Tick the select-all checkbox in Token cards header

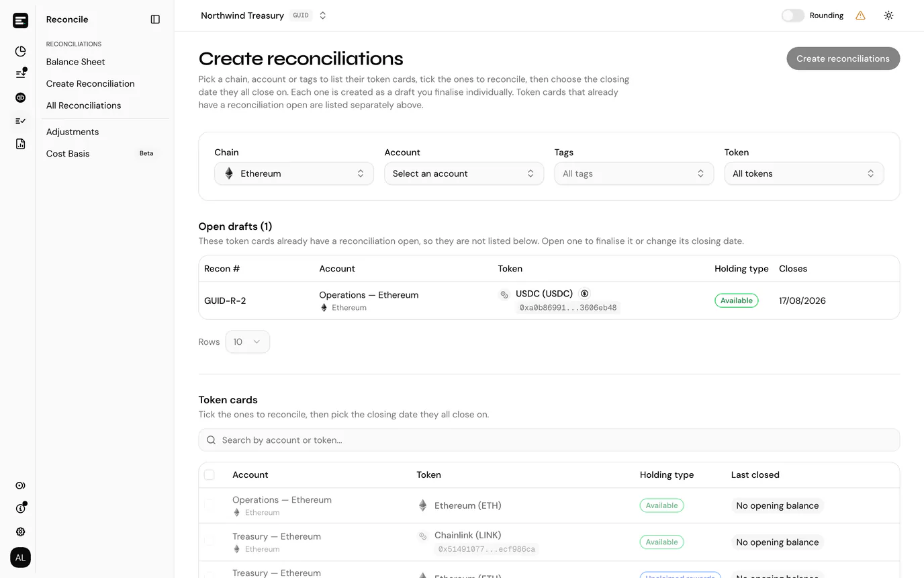pos(210,474)
